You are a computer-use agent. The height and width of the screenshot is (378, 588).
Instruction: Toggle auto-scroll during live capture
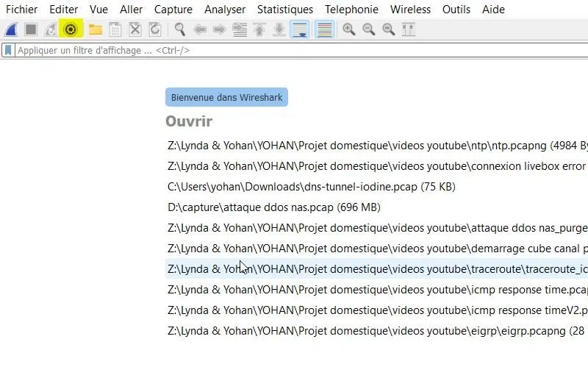point(300,29)
